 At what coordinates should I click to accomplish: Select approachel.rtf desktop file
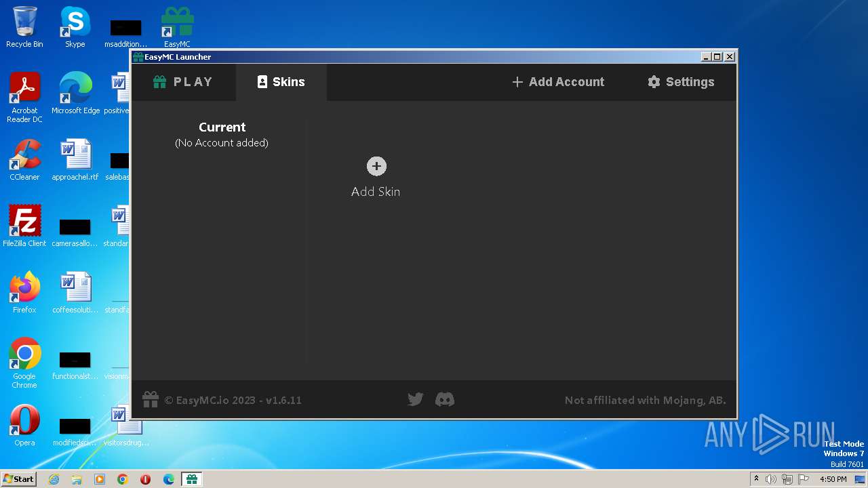[x=75, y=160]
